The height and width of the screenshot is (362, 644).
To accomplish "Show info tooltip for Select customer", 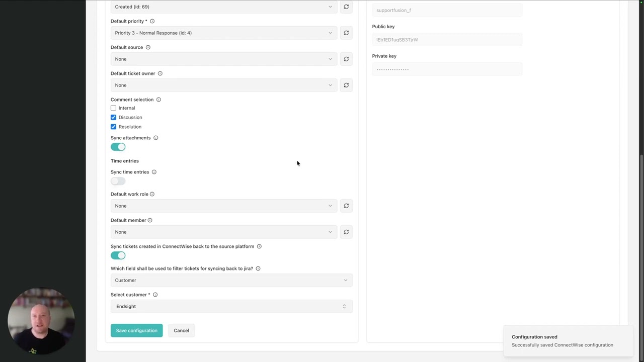I will point(155,295).
